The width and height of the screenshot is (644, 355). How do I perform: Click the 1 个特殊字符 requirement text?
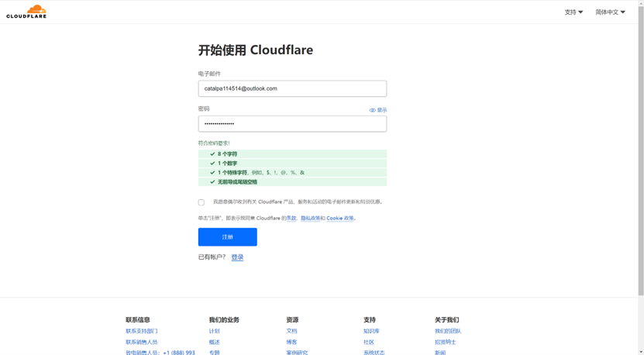(232, 173)
